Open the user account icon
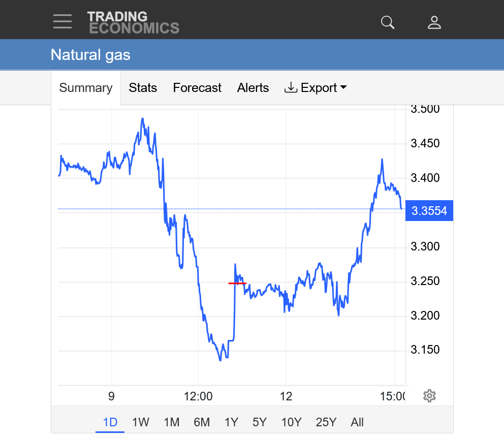Image resolution: width=504 pixels, height=439 pixels. (x=434, y=22)
